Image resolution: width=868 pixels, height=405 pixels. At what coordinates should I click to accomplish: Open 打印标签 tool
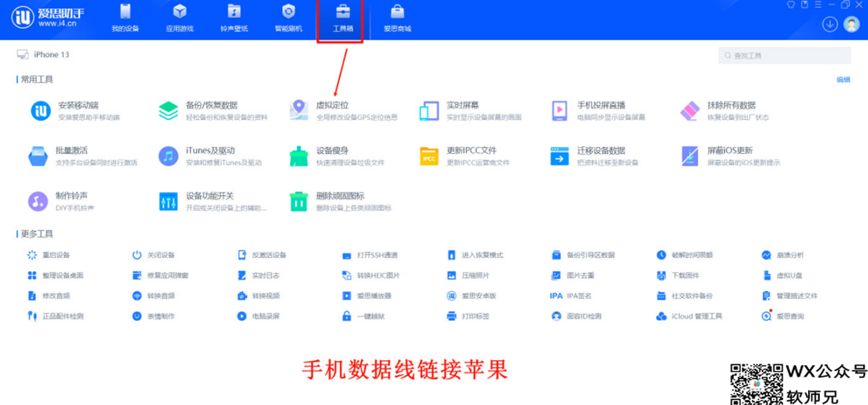click(x=468, y=317)
